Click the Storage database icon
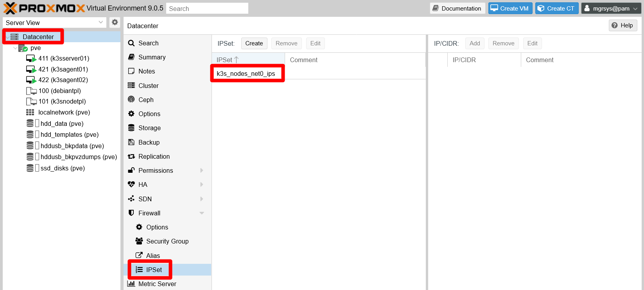644x290 pixels. tap(131, 128)
